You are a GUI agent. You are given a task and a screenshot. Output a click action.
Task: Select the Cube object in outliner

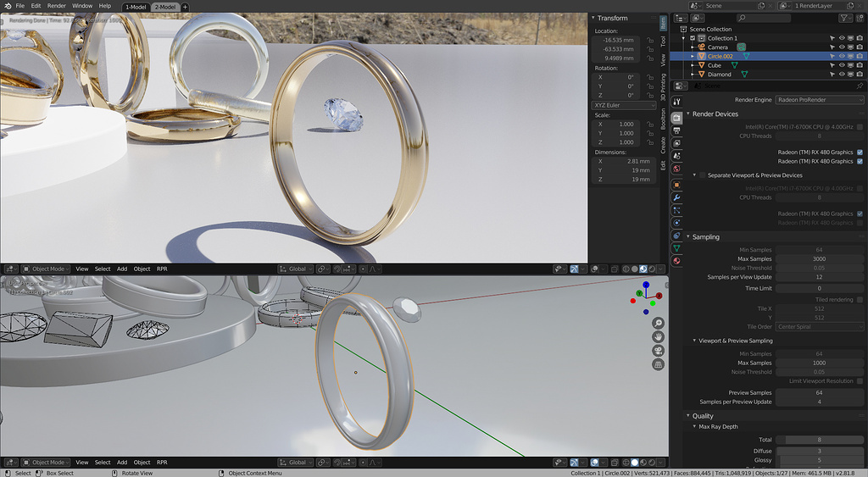tap(714, 65)
